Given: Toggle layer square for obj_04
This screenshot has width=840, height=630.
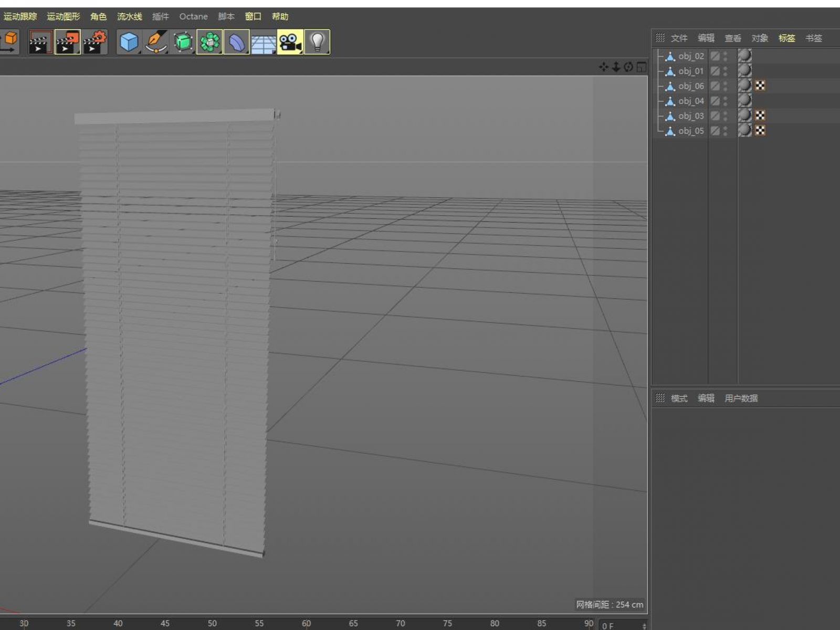Looking at the screenshot, I should click(715, 101).
